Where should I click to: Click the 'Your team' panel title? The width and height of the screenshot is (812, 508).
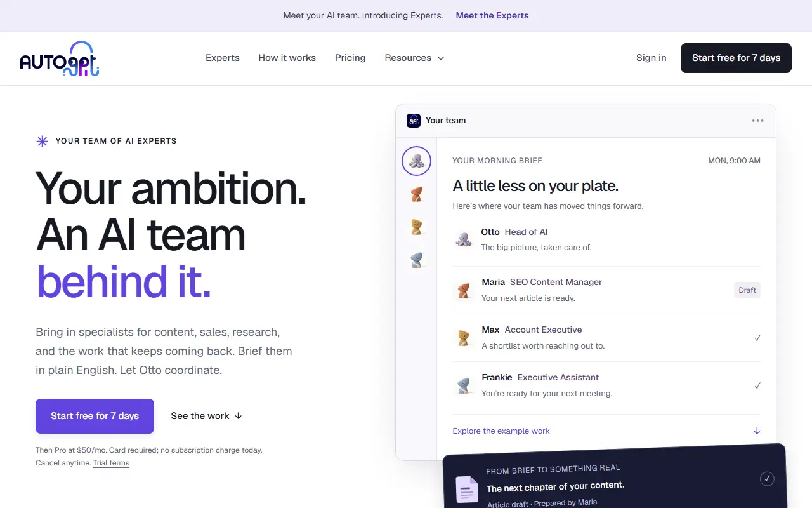click(x=445, y=120)
